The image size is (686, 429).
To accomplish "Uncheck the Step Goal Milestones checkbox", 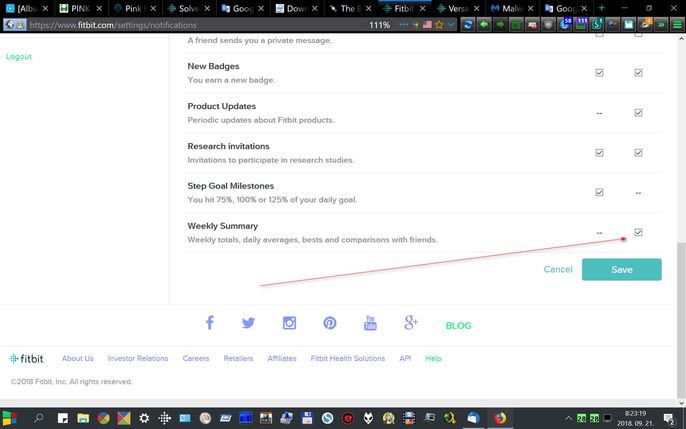I will point(599,192).
